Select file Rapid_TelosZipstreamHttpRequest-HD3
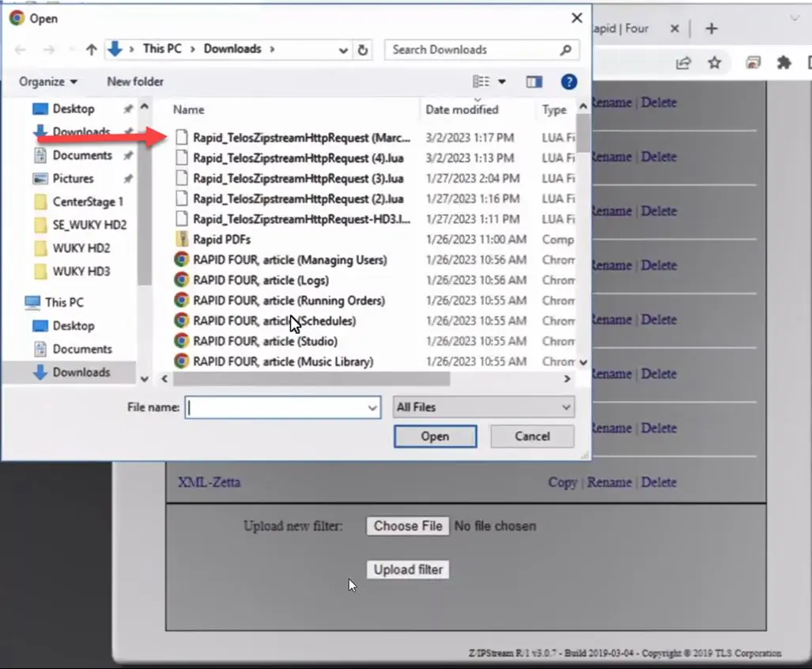This screenshot has height=669, width=812. click(301, 219)
